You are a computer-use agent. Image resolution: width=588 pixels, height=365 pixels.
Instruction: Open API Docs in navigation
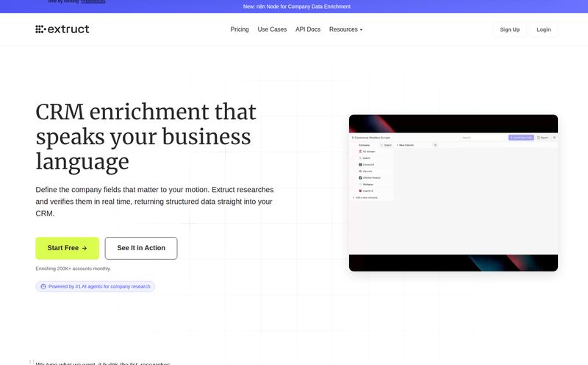307,29
